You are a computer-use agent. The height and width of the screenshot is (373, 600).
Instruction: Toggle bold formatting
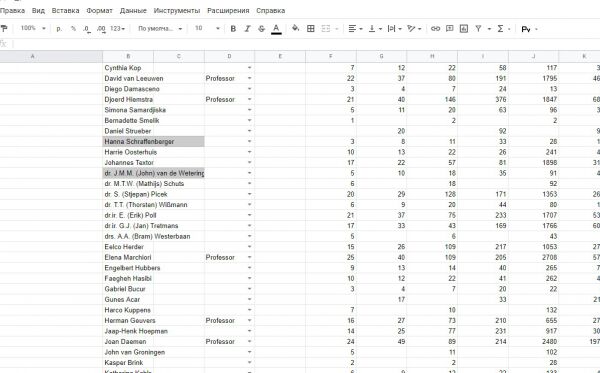tap(233, 29)
